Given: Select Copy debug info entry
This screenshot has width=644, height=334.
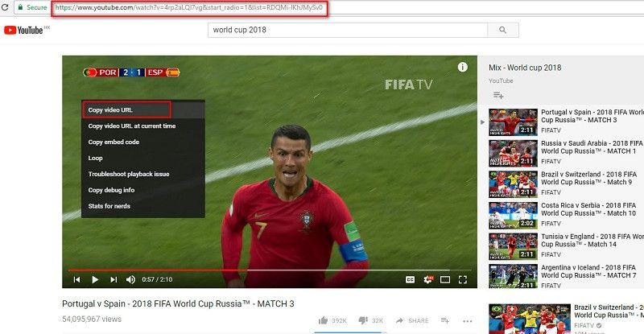Looking at the screenshot, I should coord(143,190).
